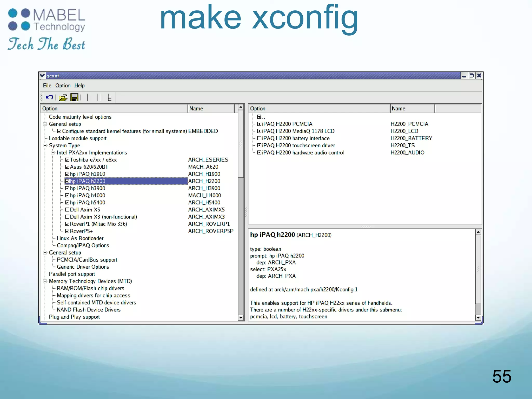
Task: Click the left pane Option column header
Action: tap(114, 109)
